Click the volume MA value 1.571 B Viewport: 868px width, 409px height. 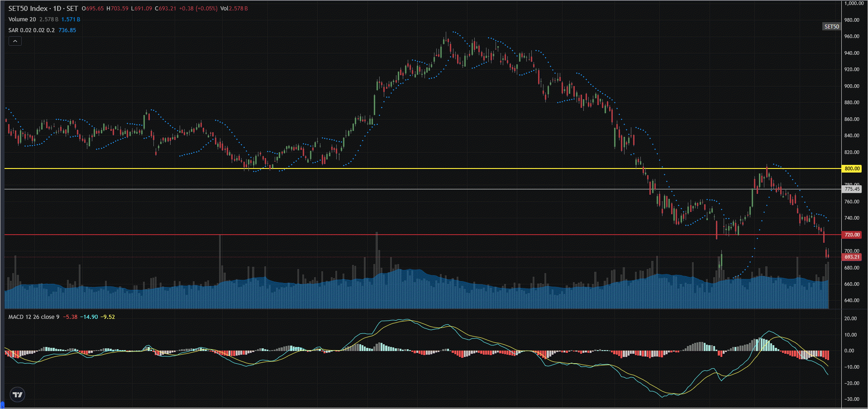pos(71,19)
